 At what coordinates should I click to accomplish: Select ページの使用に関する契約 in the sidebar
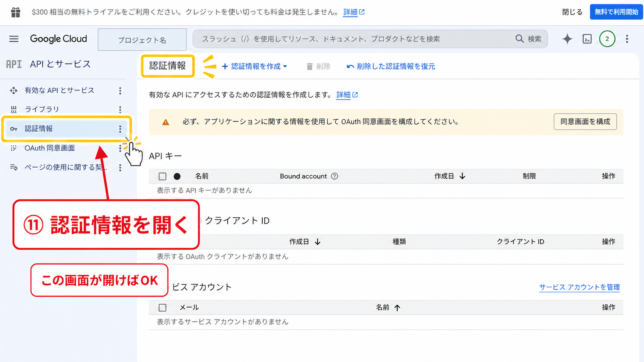coord(66,167)
